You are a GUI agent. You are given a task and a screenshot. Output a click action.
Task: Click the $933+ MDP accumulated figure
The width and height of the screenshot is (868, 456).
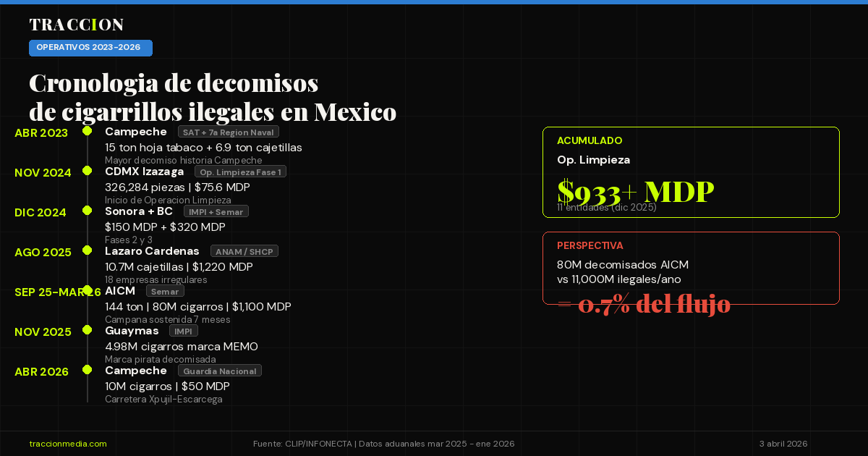(635, 192)
